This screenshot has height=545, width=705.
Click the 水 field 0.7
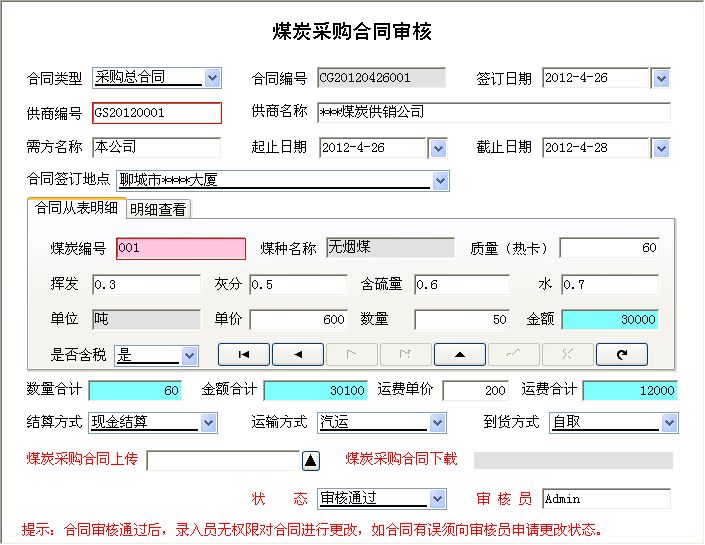(610, 285)
